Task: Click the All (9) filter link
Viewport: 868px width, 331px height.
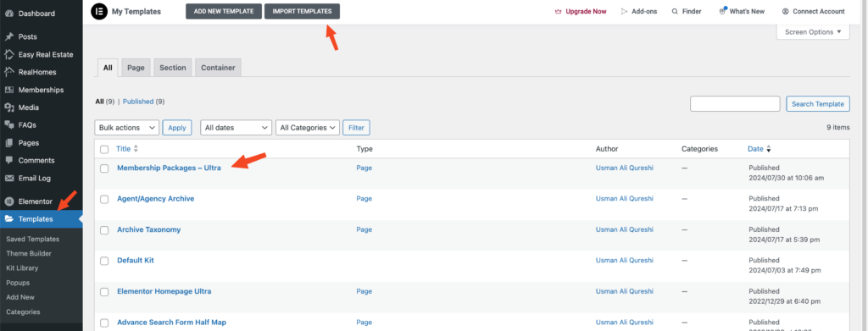Action: (104, 102)
